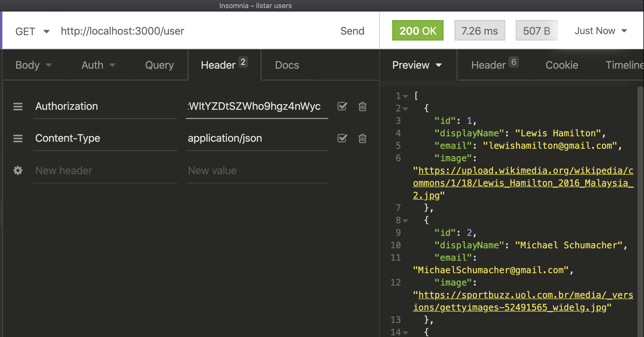This screenshot has height=337, width=644.
Task: Disable the Content-Type header checkbox
Action: pyautogui.click(x=342, y=138)
